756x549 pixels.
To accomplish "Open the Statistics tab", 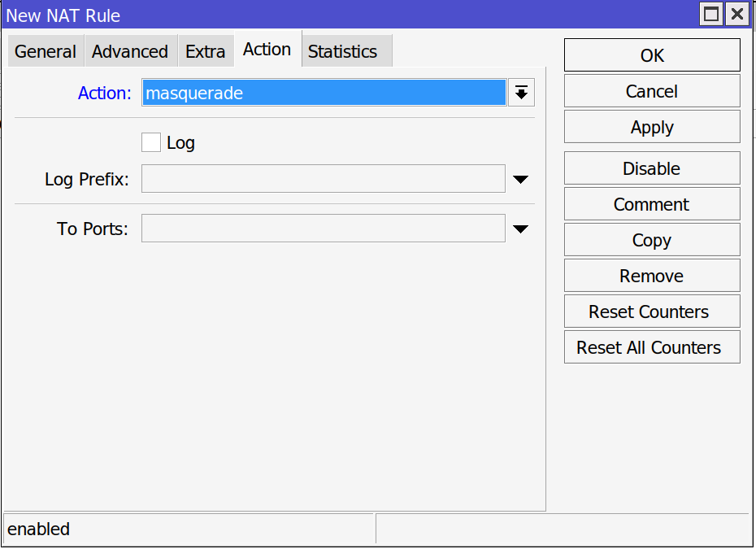I will 343,51.
